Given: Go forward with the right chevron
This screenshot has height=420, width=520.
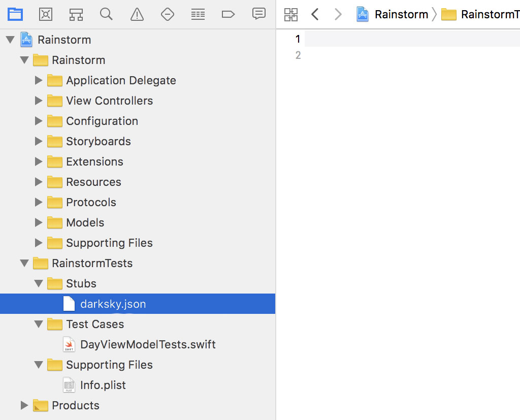Looking at the screenshot, I should point(338,14).
